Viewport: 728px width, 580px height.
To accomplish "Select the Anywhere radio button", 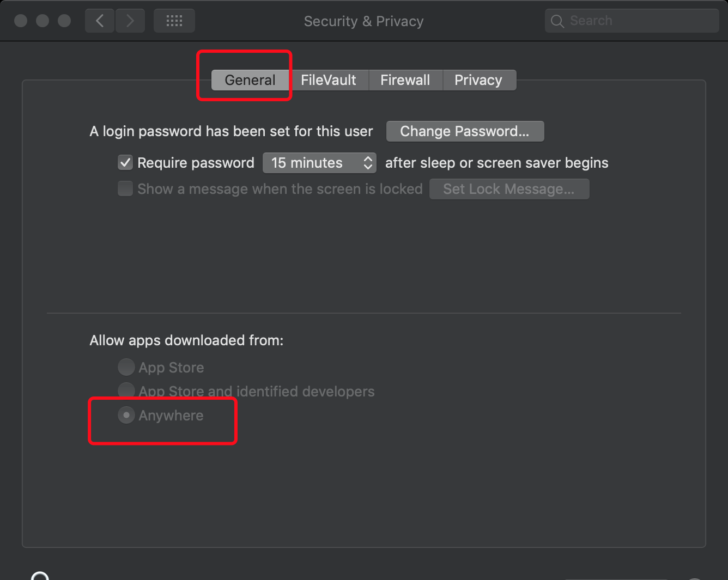I will [x=126, y=415].
